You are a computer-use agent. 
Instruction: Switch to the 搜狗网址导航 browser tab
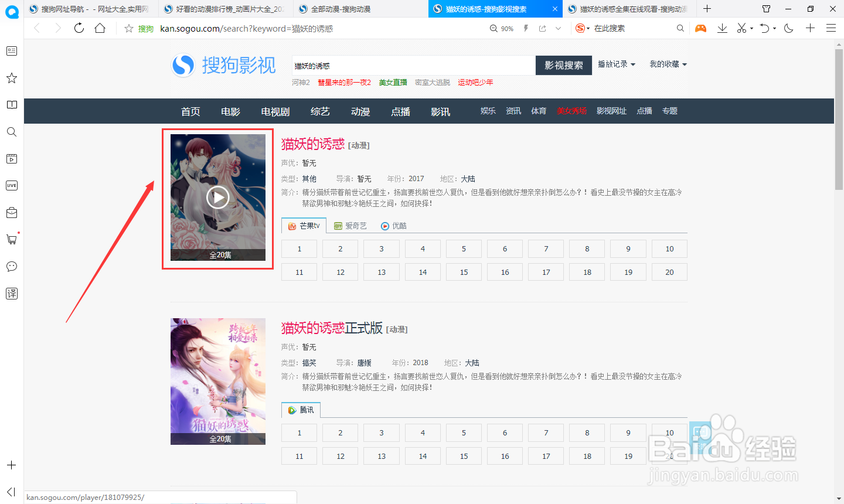click(91, 9)
